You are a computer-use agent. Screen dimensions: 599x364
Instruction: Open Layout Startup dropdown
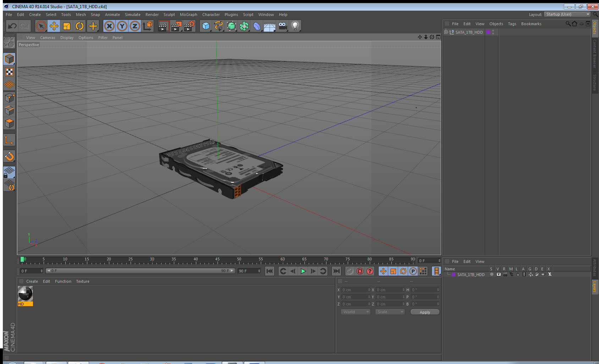[567, 14]
